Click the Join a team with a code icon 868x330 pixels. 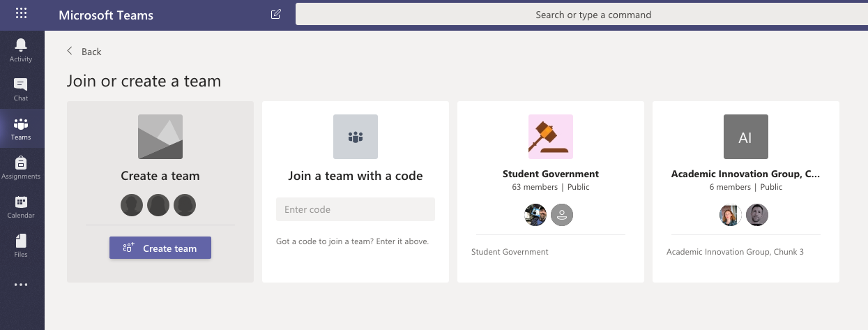coord(356,137)
